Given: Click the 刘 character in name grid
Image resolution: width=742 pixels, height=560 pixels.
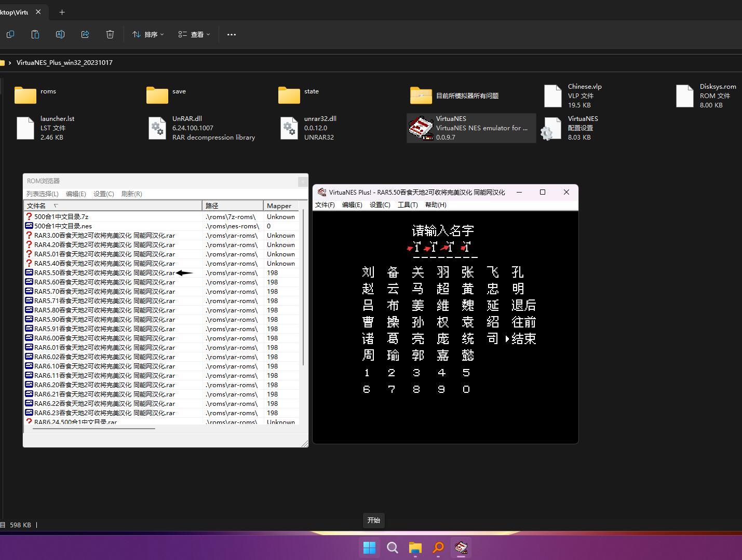Looking at the screenshot, I should click(x=368, y=272).
